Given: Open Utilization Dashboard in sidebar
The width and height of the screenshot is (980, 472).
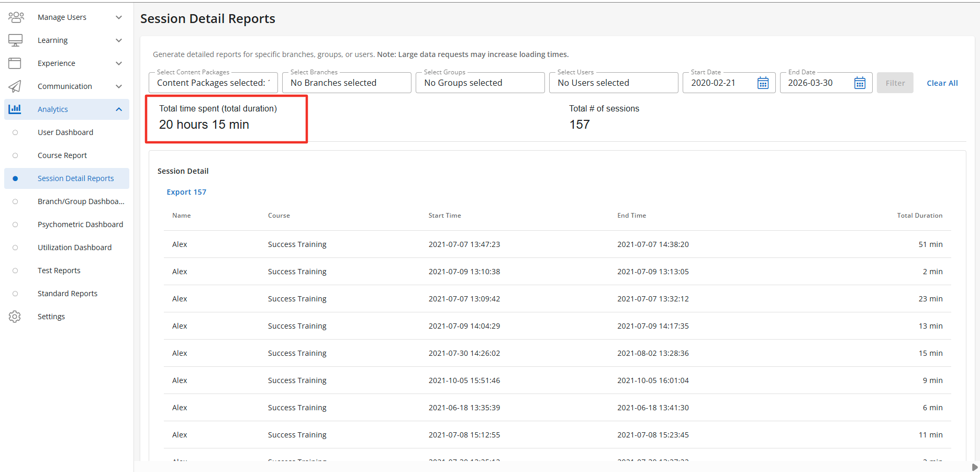Looking at the screenshot, I should (x=74, y=248).
